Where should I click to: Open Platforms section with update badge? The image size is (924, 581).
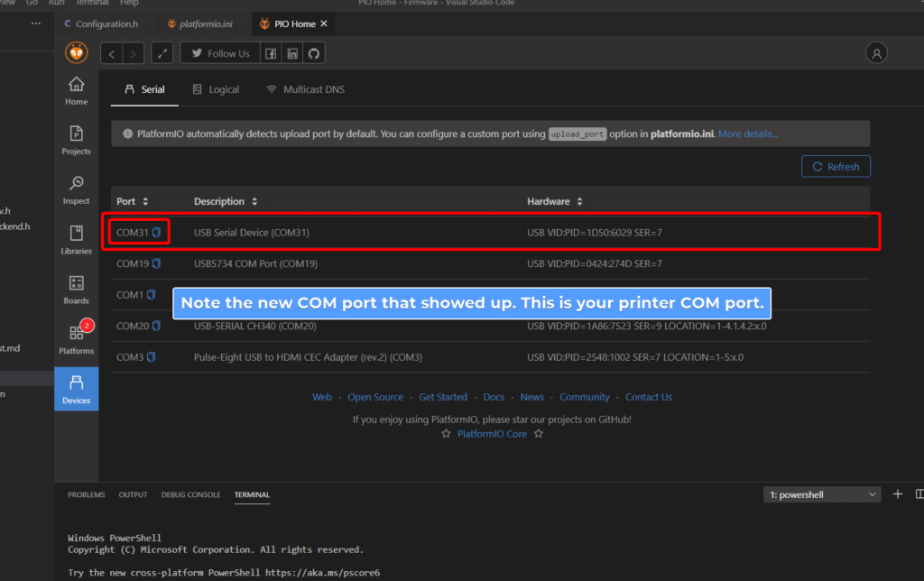tap(76, 339)
